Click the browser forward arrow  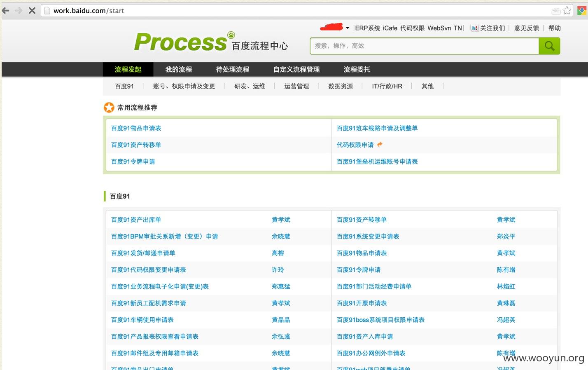19,11
